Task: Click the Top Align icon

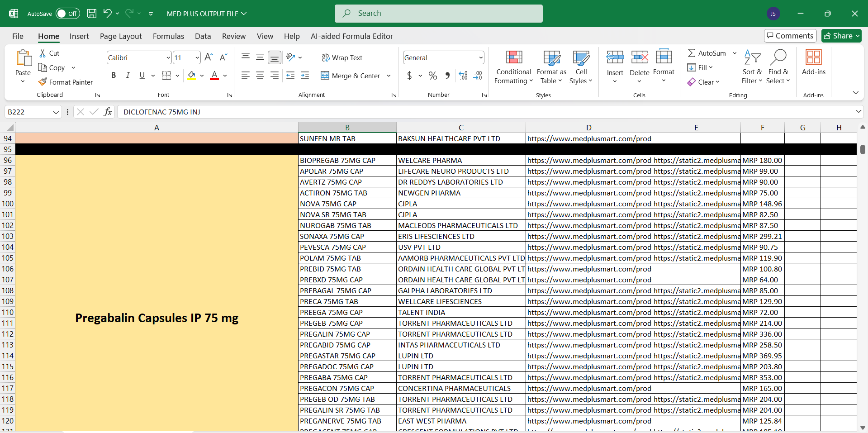Action: (x=246, y=57)
